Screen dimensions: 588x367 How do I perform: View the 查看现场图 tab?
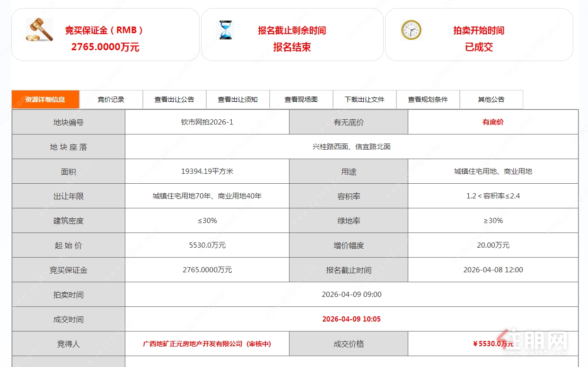coord(301,99)
